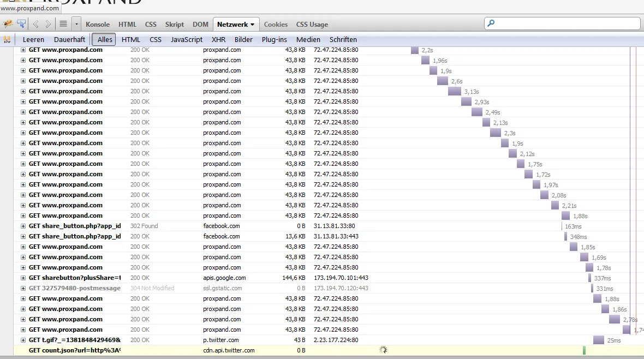The width and height of the screenshot is (644, 359).
Task: Click the magnifier icon in search box
Action: tap(491, 23)
